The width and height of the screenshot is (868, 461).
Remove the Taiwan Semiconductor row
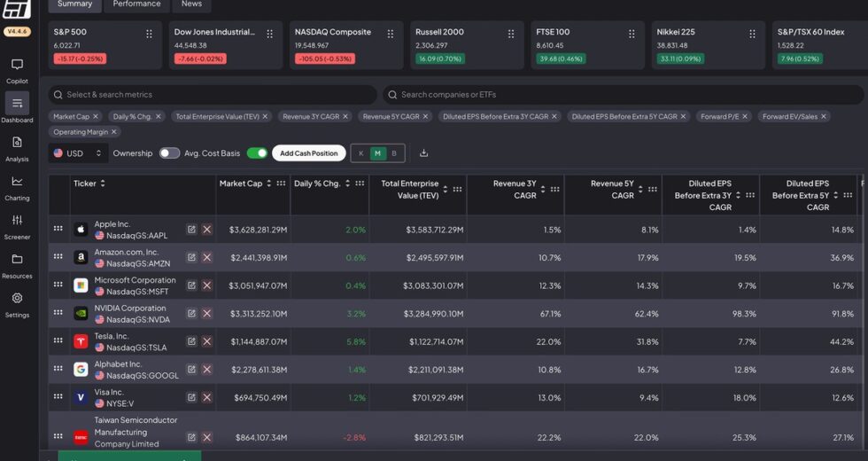pos(206,437)
